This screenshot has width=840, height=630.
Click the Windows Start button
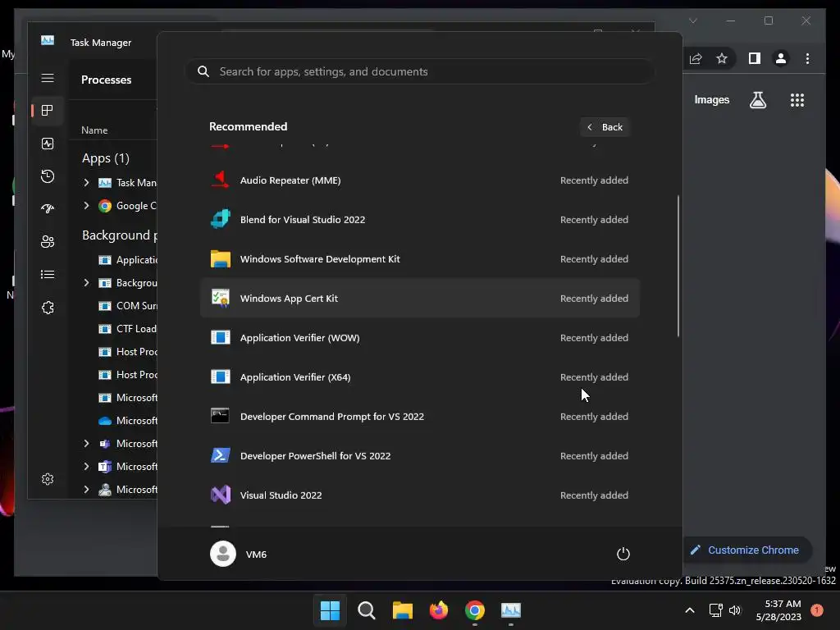pos(330,610)
